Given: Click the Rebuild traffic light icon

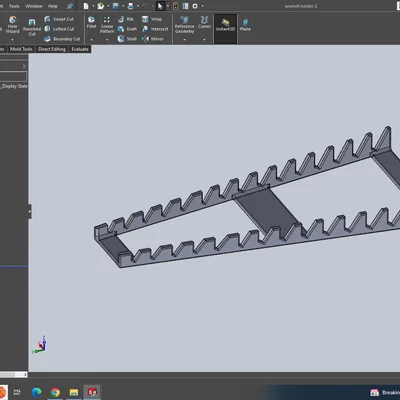Looking at the screenshot, I should (175, 6).
